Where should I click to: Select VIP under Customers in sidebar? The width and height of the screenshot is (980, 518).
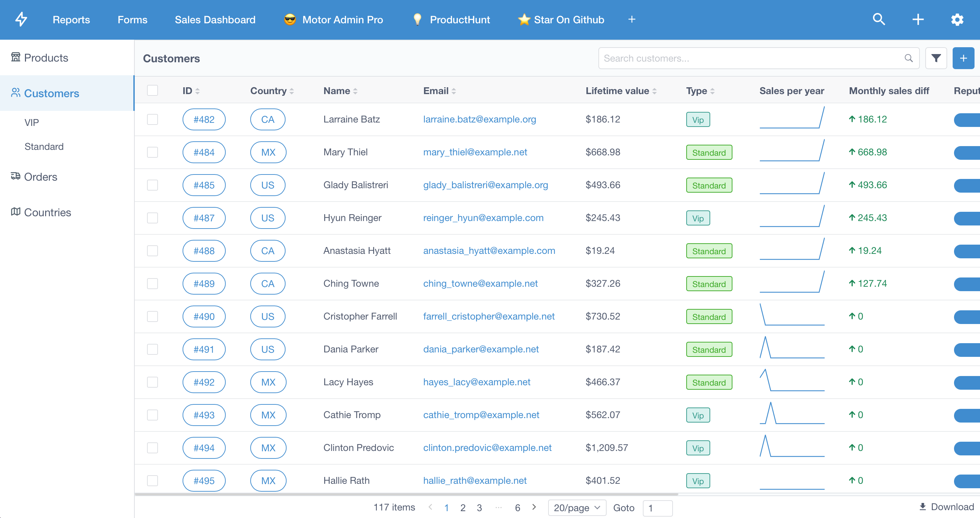point(31,122)
